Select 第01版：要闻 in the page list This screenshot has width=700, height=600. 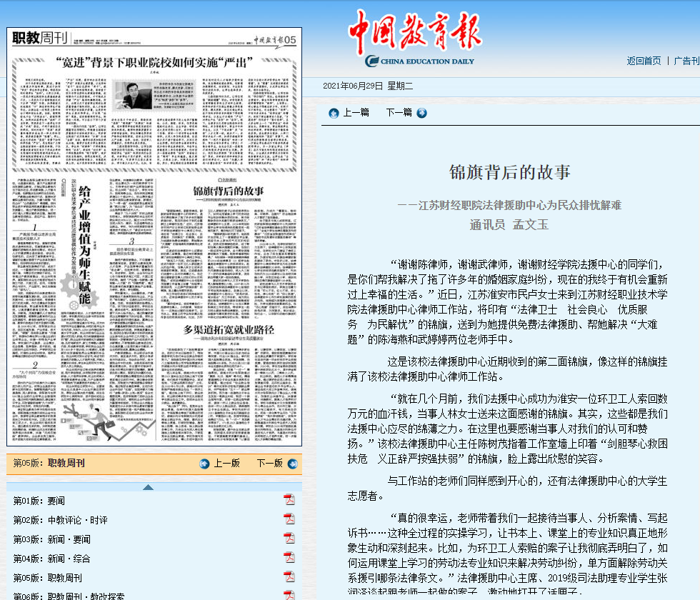pyautogui.click(x=39, y=500)
